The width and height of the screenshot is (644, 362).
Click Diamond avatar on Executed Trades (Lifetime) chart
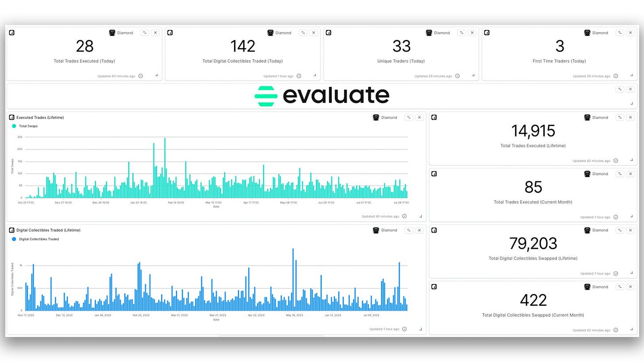click(x=376, y=118)
